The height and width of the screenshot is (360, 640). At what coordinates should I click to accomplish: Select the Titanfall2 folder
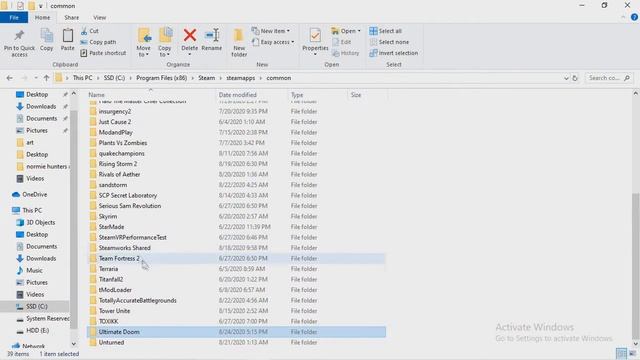tap(236, 280)
